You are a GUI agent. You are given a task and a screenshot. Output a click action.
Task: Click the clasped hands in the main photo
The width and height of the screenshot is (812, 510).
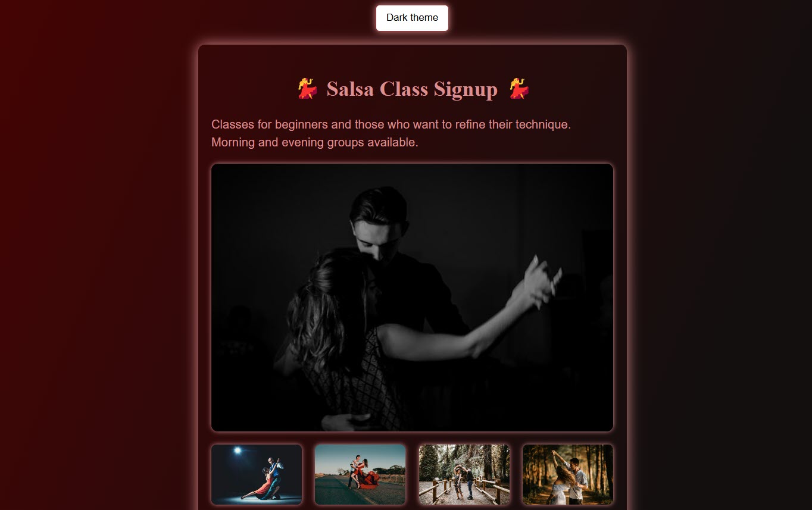(543, 280)
